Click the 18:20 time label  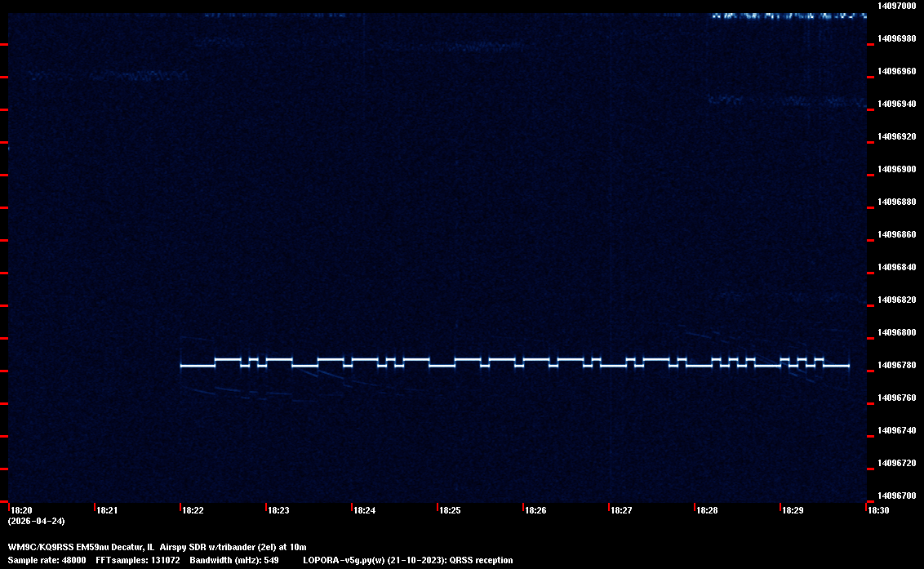coord(21,510)
